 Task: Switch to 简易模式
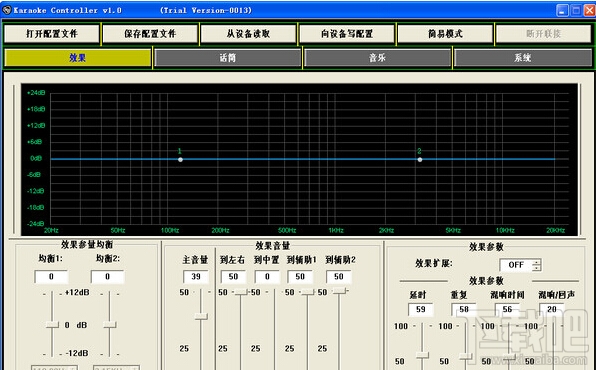(x=445, y=34)
